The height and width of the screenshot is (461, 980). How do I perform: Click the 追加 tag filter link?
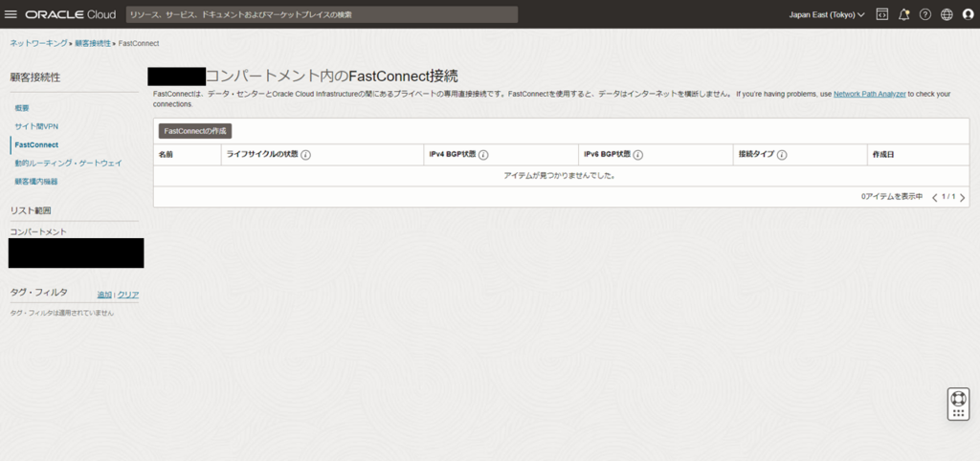click(x=103, y=295)
